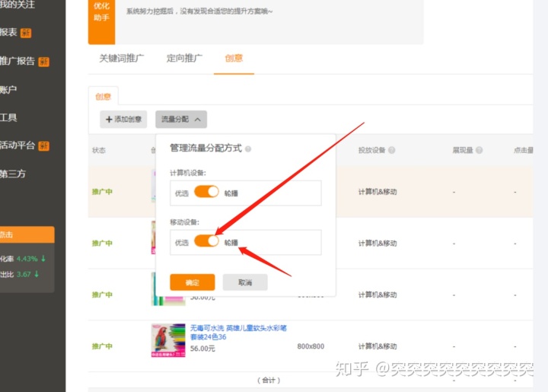Click the 56.00元 price text
The image size is (548, 392).
pyautogui.click(x=202, y=349)
